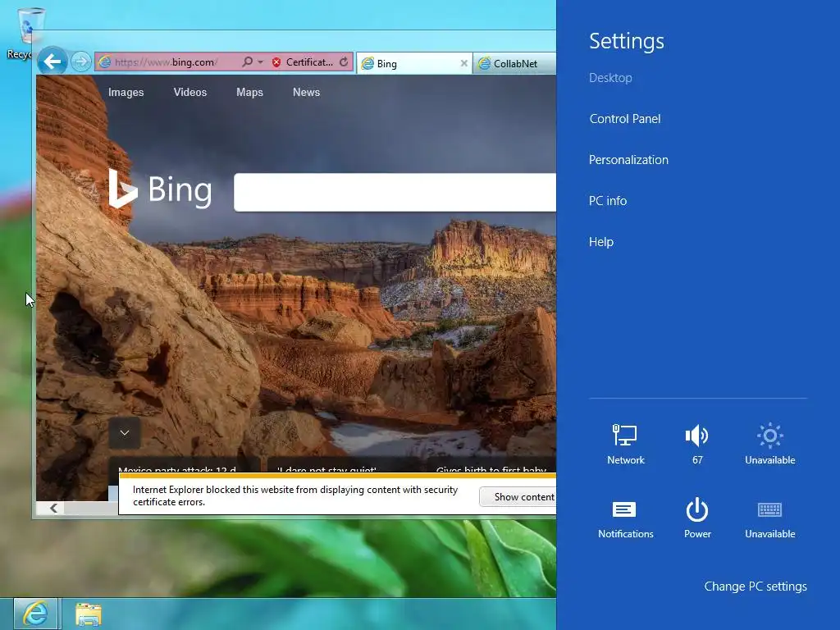Click the red Certificate error icon
Image resolution: width=840 pixels, height=630 pixels.
click(x=276, y=62)
